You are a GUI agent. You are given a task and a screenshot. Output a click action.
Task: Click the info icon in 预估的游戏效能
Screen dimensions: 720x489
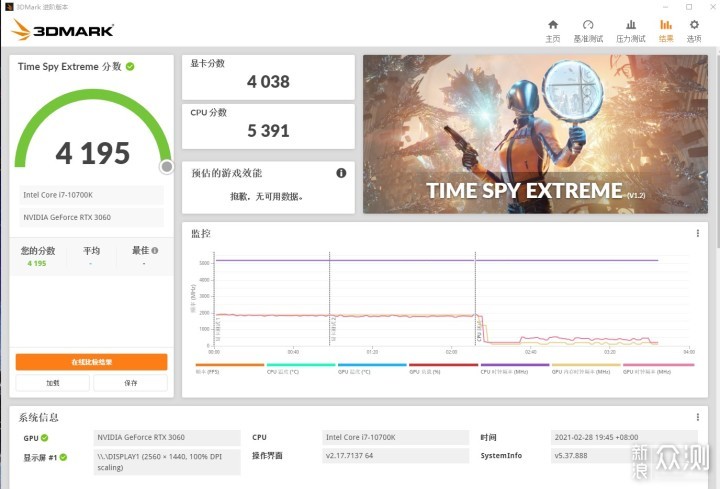[341, 173]
